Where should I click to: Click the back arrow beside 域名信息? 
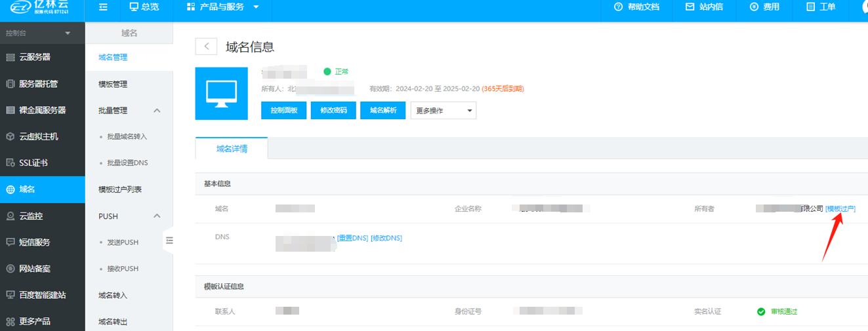(206, 46)
